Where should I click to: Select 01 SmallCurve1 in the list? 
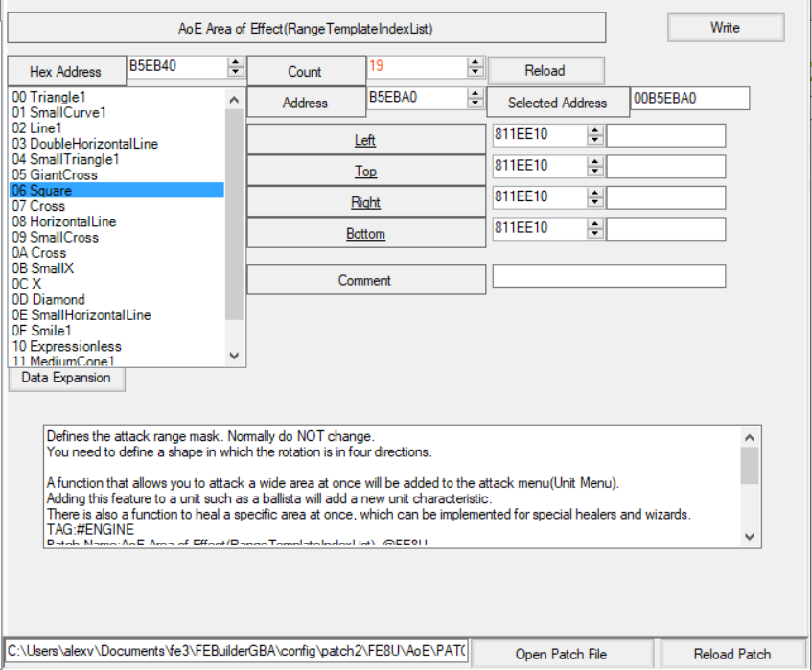117,112
